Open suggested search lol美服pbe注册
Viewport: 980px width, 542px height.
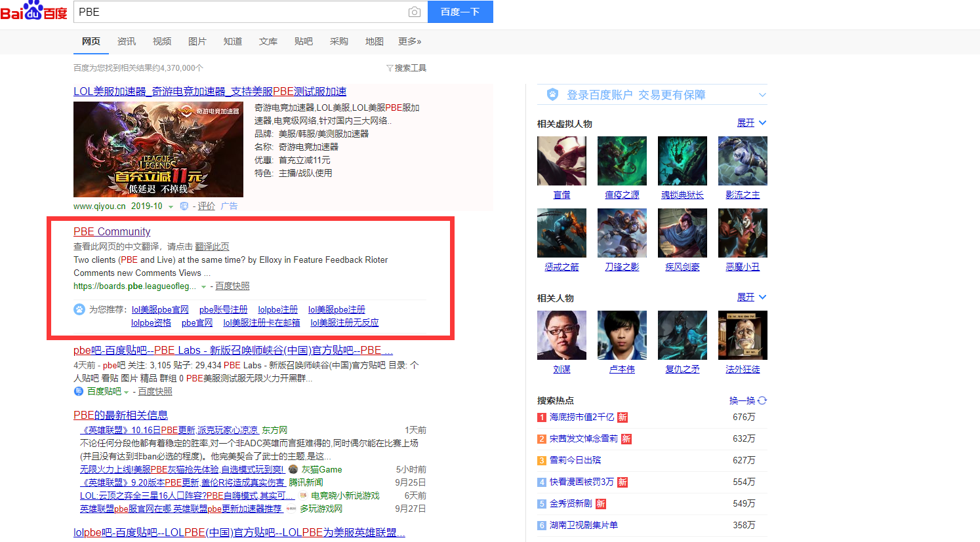click(x=337, y=309)
